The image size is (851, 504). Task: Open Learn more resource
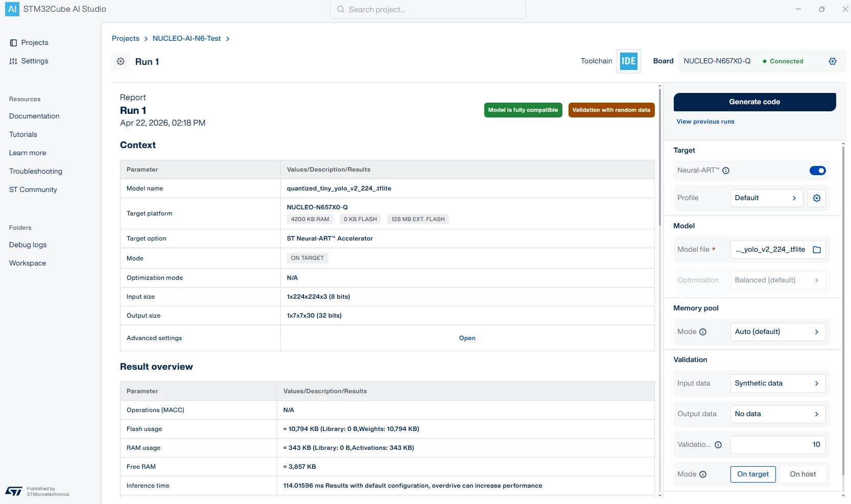coord(28,153)
